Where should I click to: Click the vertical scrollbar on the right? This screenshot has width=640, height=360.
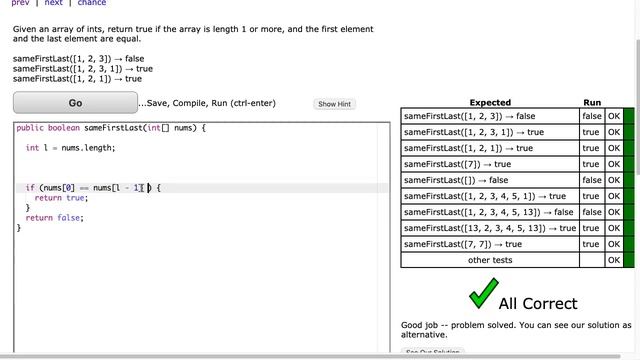point(637,106)
